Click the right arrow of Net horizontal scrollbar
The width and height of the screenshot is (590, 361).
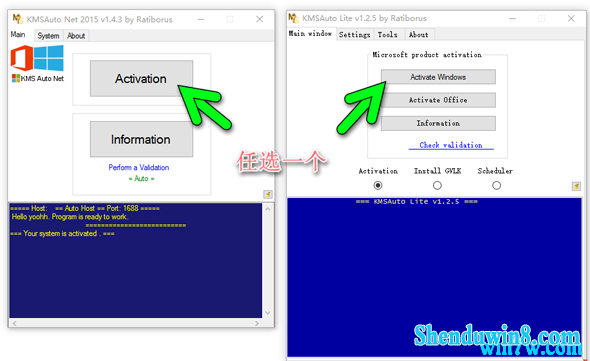click(x=257, y=323)
